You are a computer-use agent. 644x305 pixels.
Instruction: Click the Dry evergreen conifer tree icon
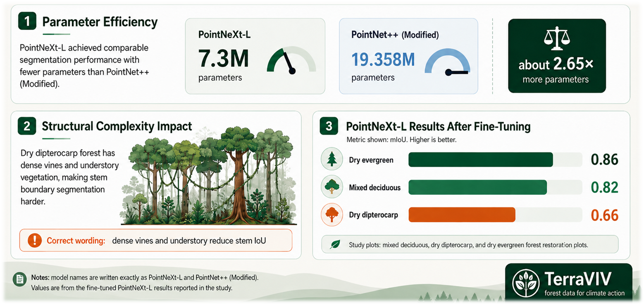point(332,159)
